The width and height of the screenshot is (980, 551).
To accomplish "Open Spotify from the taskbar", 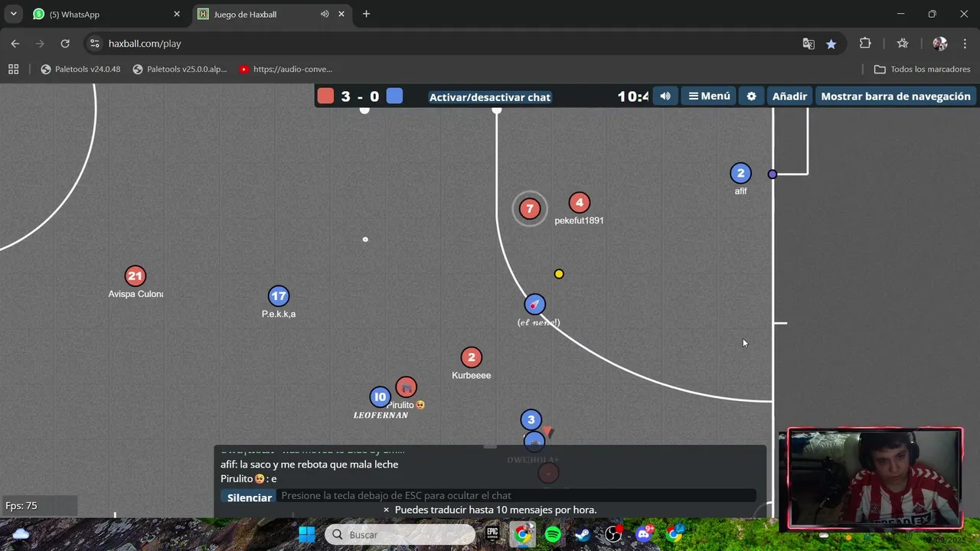I will click(x=553, y=534).
